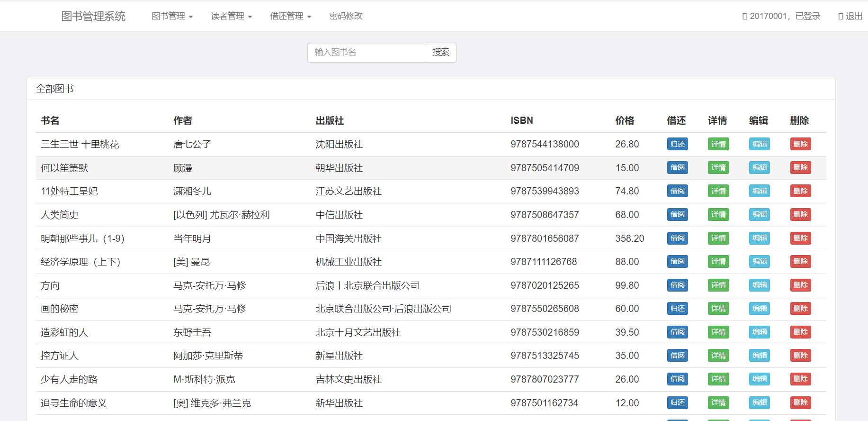The height and width of the screenshot is (421, 868).
Task: Delete 人类简史 entry
Action: click(x=800, y=214)
